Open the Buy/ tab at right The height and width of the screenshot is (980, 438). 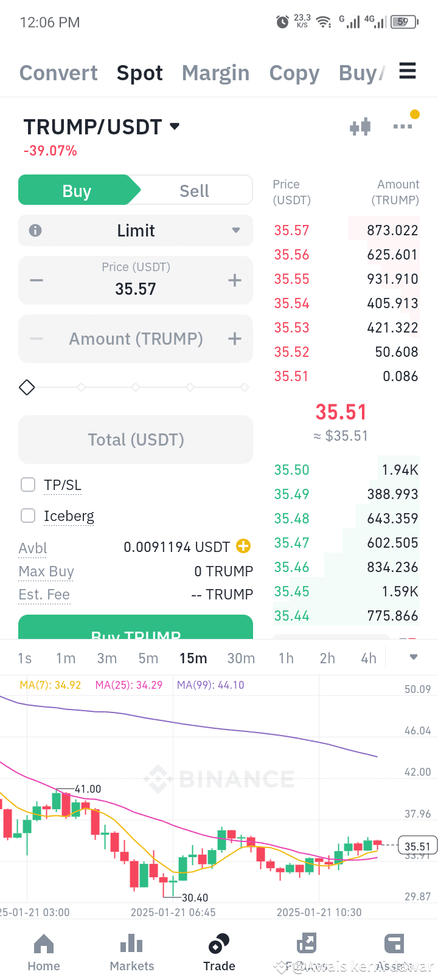point(361,73)
